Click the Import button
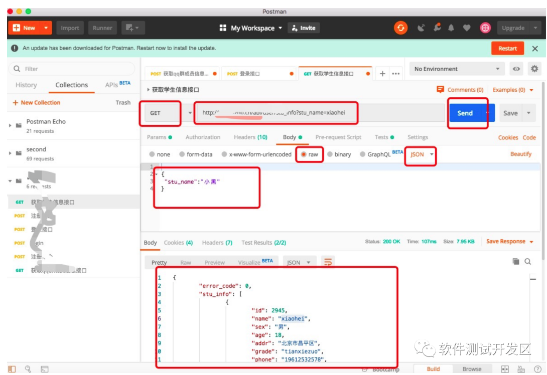This screenshot has width=547, height=375. point(69,28)
